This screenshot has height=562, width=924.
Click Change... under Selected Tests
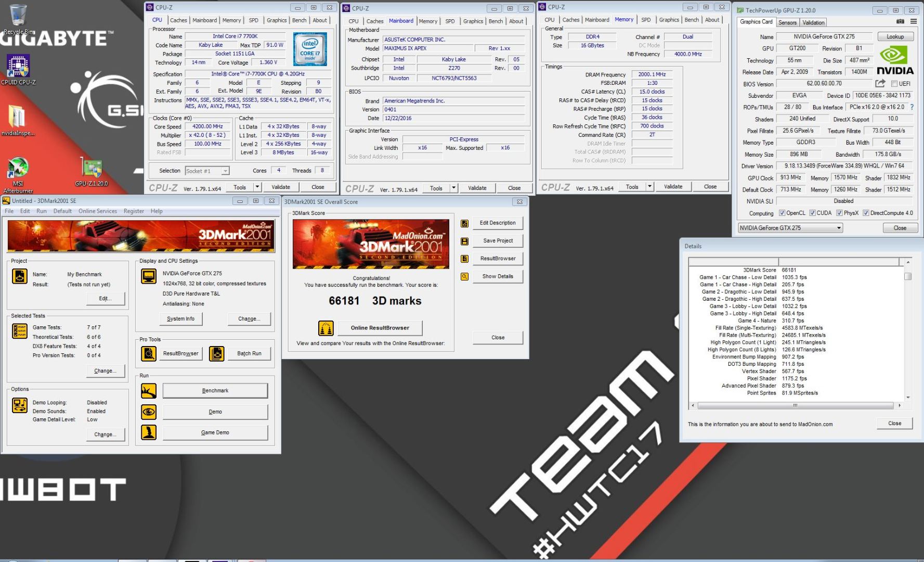click(105, 371)
